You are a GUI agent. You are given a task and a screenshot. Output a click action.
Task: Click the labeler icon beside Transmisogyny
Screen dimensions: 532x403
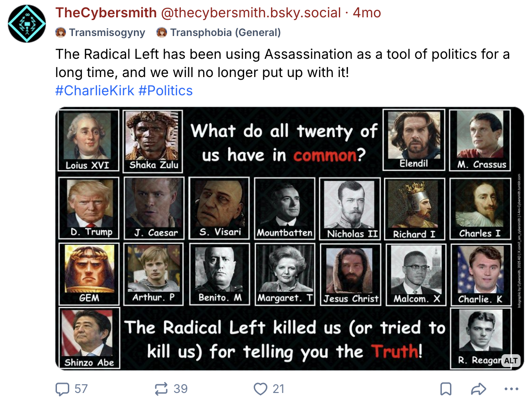point(61,33)
